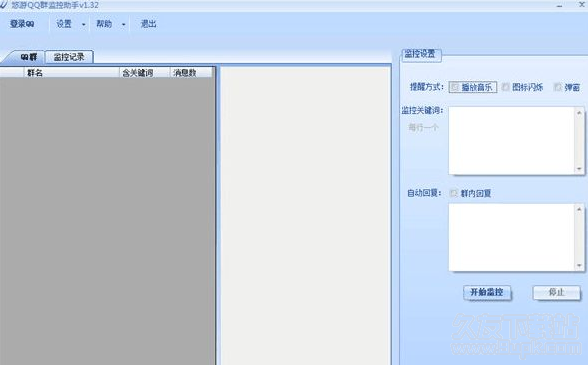Click the up arrow of auto-reply box scrollbar
Viewport: 588px width, 365px height.
pyautogui.click(x=579, y=209)
